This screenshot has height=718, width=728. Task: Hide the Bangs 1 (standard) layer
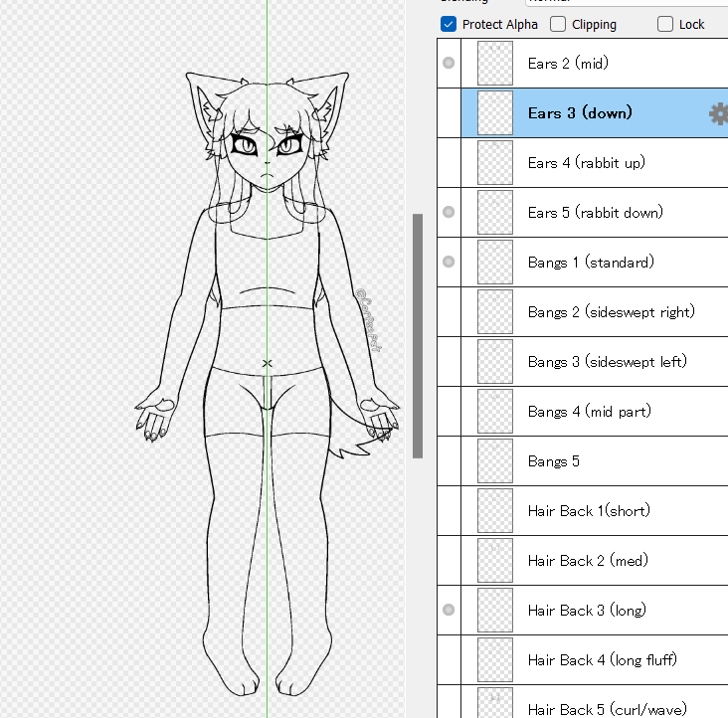coord(449,262)
